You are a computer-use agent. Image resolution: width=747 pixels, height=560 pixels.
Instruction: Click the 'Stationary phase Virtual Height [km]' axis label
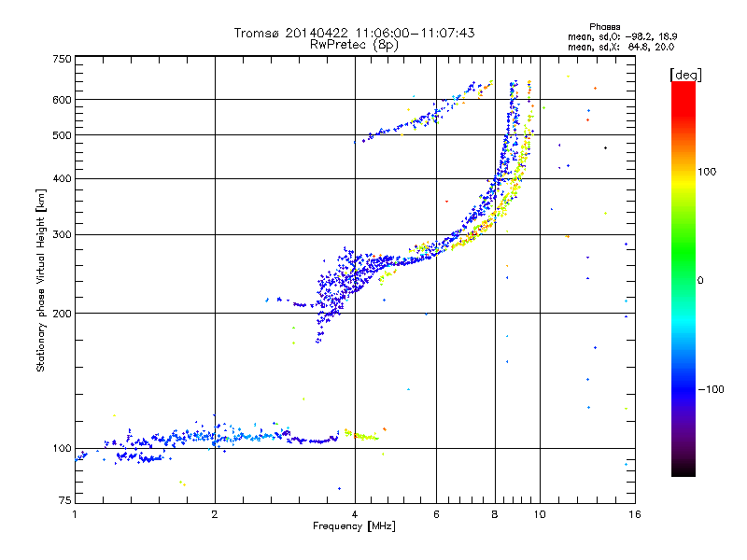(41, 280)
